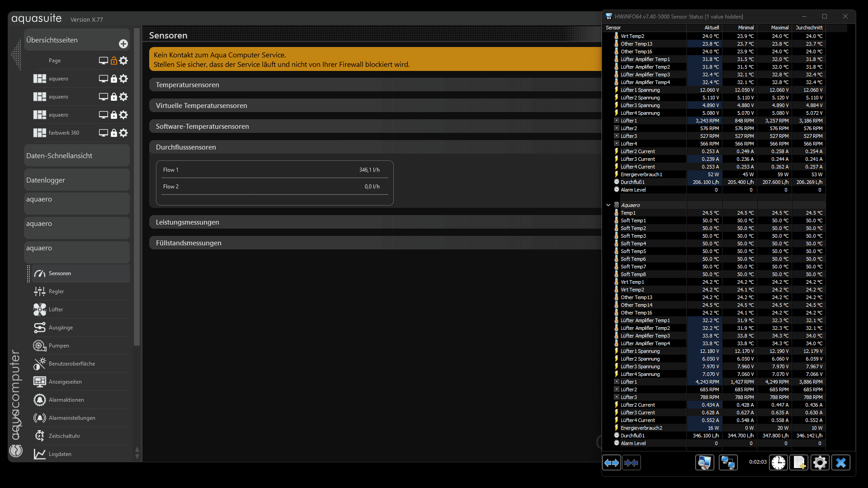Click the Lüfter fan icon
This screenshot has width=868, height=488.
[40, 310]
